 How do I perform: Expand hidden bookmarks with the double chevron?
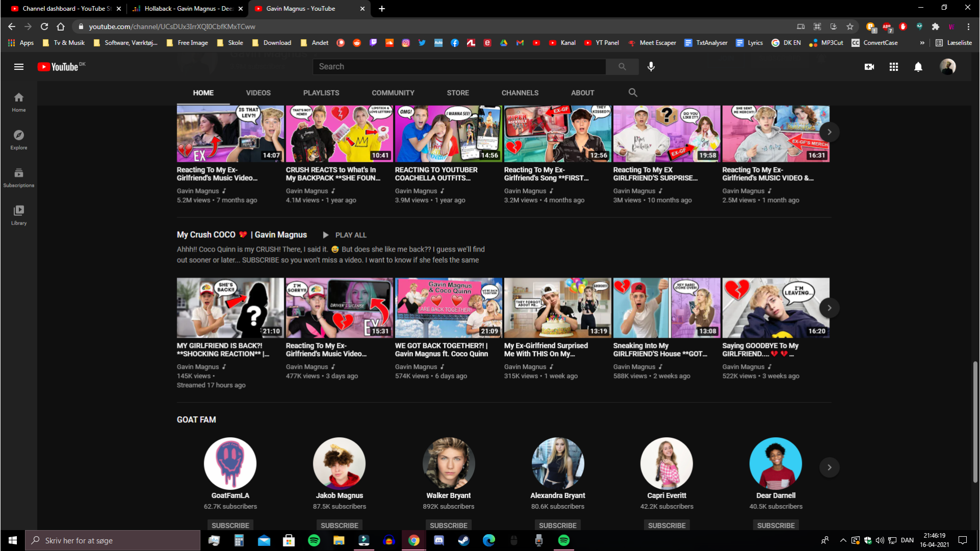coord(922,43)
